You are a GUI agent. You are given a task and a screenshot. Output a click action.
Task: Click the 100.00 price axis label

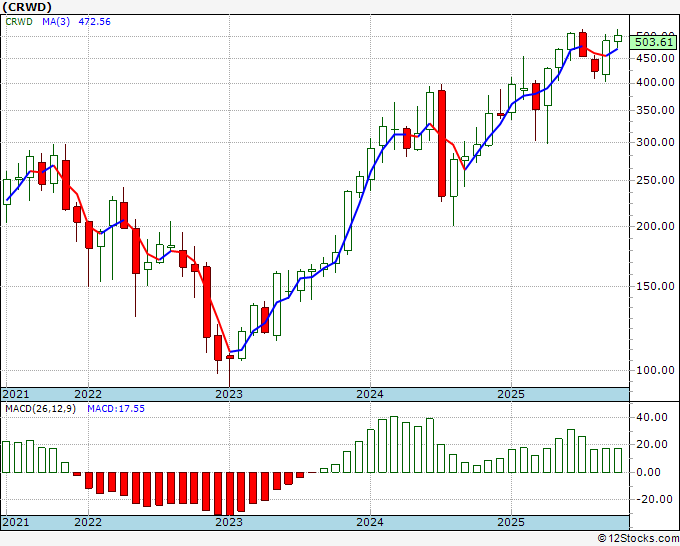pyautogui.click(x=657, y=370)
